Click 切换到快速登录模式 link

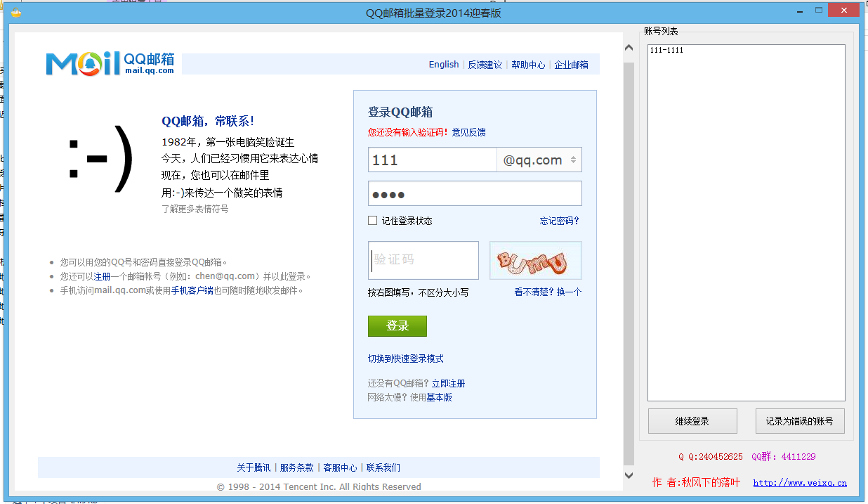tap(406, 358)
